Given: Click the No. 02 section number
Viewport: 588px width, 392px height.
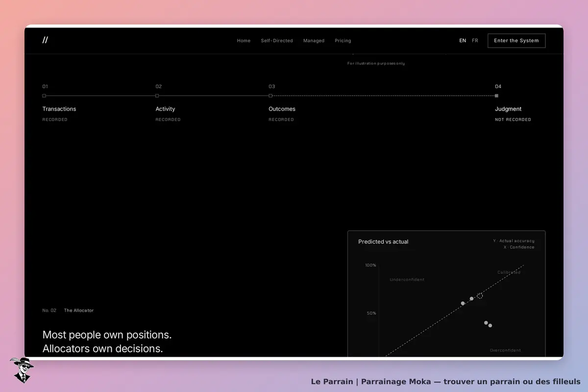Looking at the screenshot, I should (49, 310).
